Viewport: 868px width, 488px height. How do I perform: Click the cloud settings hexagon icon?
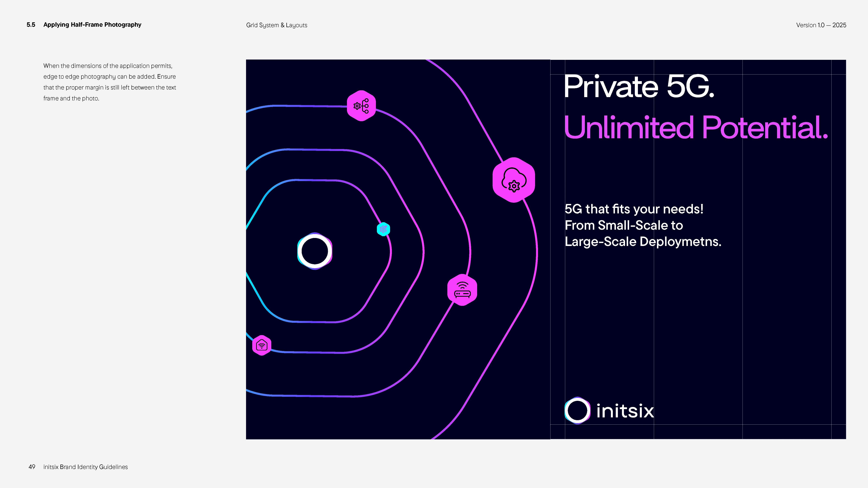click(514, 180)
